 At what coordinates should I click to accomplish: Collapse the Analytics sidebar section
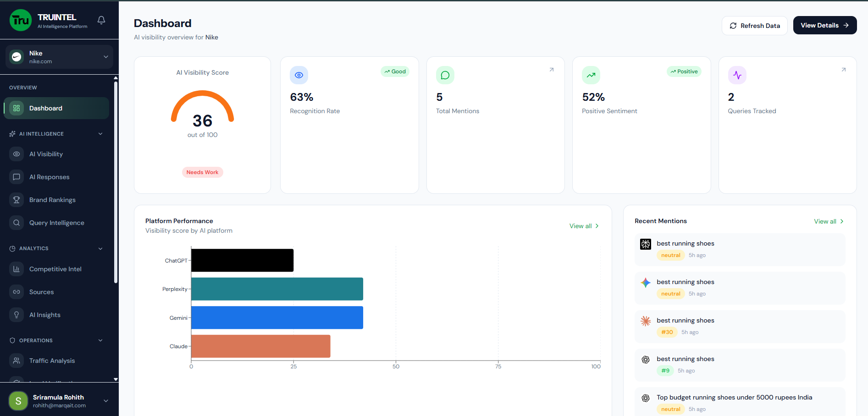click(100, 248)
